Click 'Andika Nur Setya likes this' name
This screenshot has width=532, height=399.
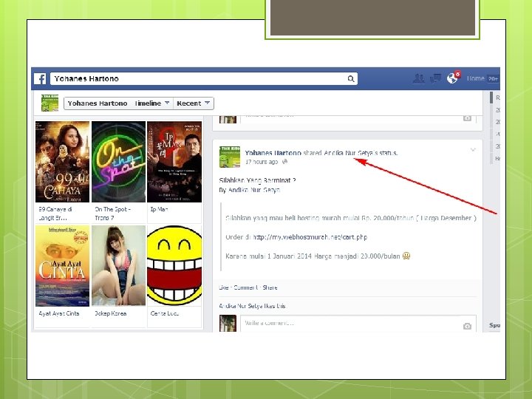241,306
